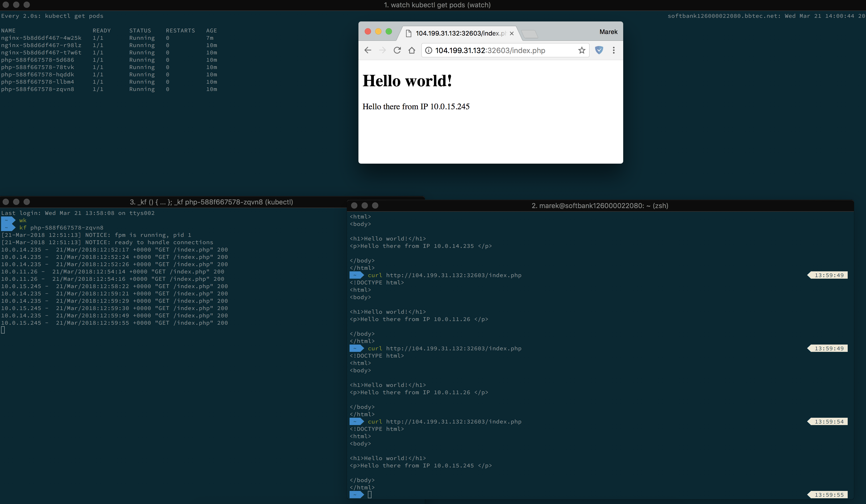Open the blue shield extension

pyautogui.click(x=599, y=50)
